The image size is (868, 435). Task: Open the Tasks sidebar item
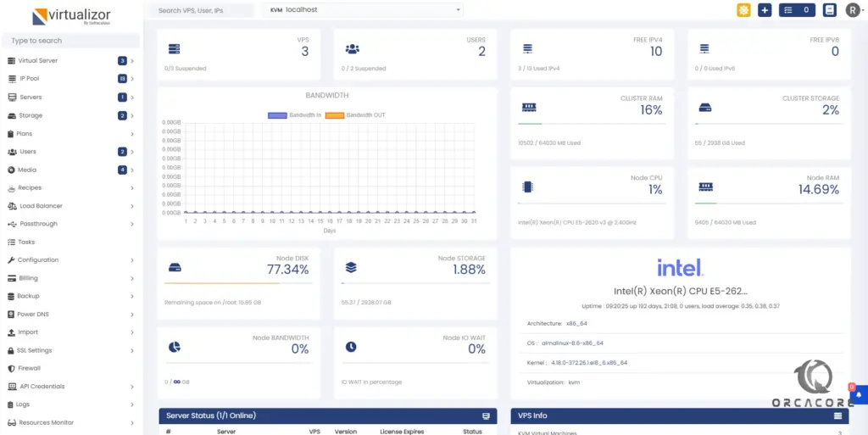26,242
